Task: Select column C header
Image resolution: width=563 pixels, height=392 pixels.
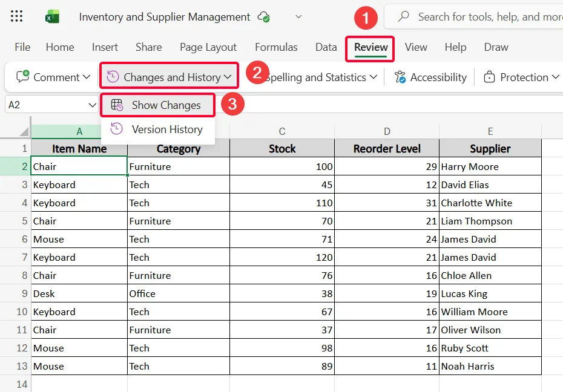Action: pos(282,132)
